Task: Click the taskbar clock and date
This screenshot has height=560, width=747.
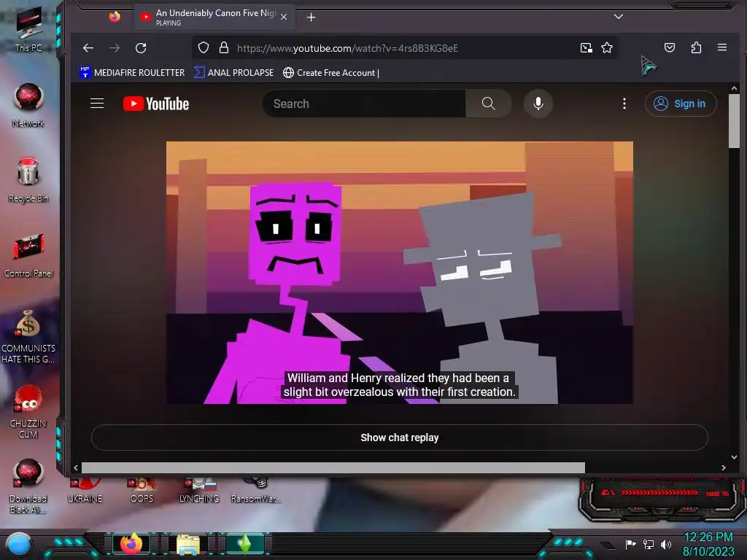Action: pos(708,544)
